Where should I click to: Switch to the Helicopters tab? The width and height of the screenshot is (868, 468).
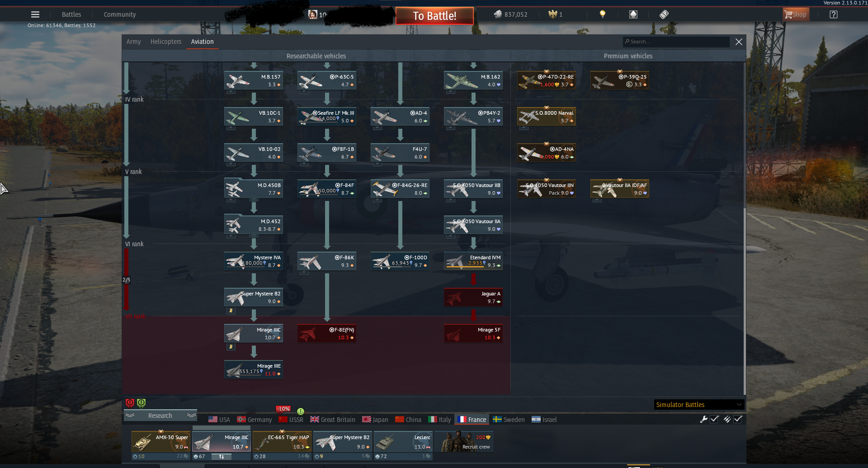166,42
